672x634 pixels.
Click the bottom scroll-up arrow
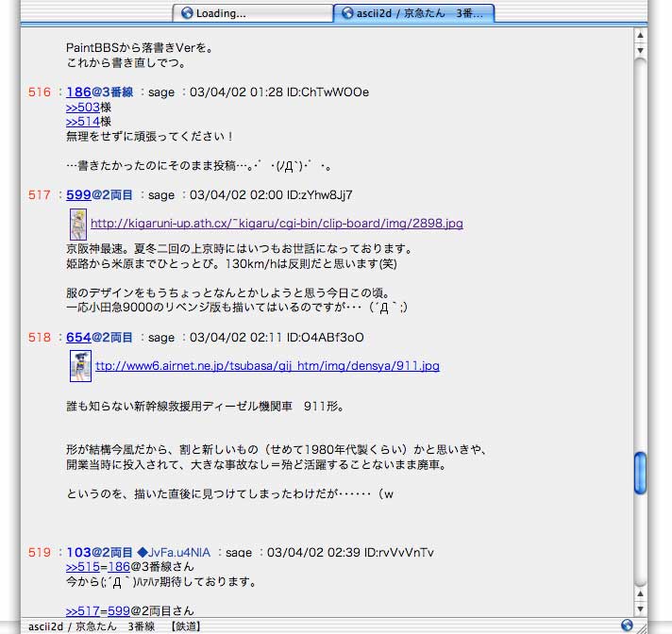coord(640,593)
